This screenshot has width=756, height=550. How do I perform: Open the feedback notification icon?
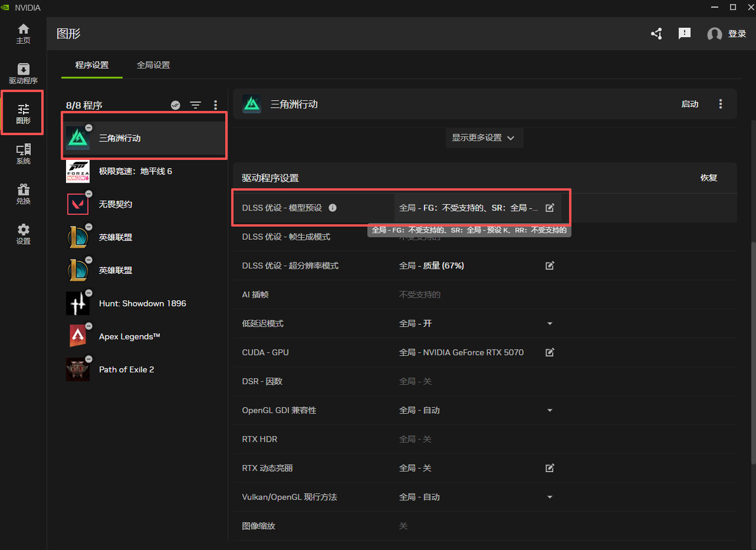pyautogui.click(x=684, y=33)
